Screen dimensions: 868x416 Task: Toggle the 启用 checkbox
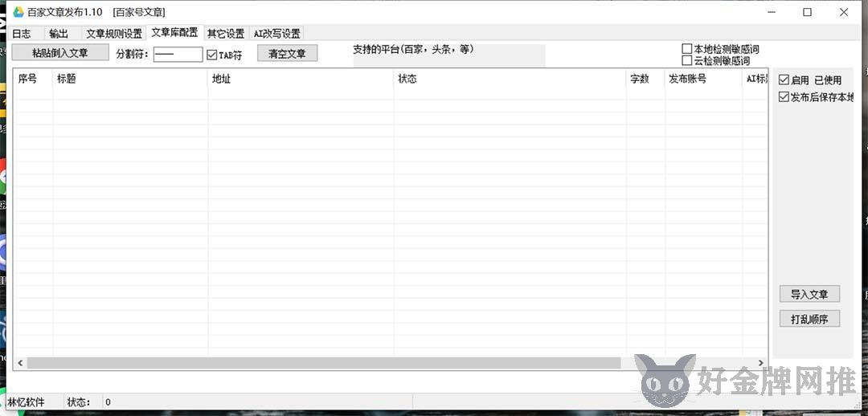(794, 80)
